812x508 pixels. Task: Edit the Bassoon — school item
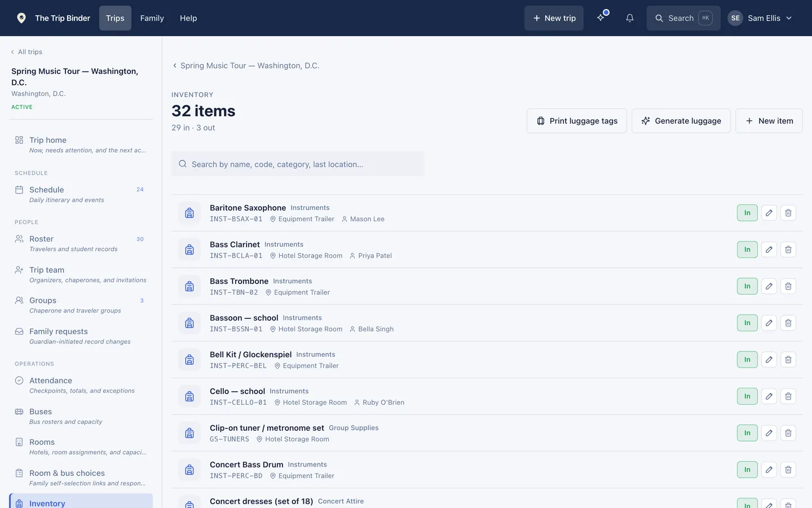pos(769,323)
